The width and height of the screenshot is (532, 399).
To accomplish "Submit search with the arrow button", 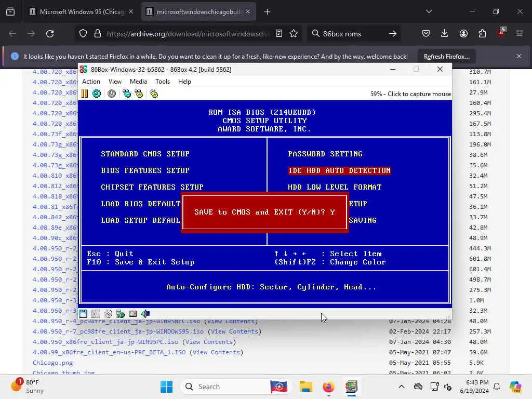I will pos(393,34).
